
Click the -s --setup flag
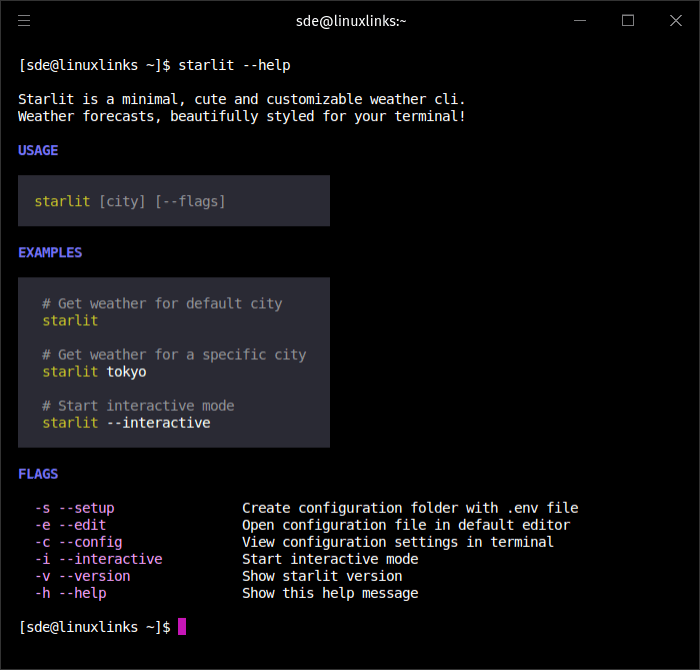point(74,508)
